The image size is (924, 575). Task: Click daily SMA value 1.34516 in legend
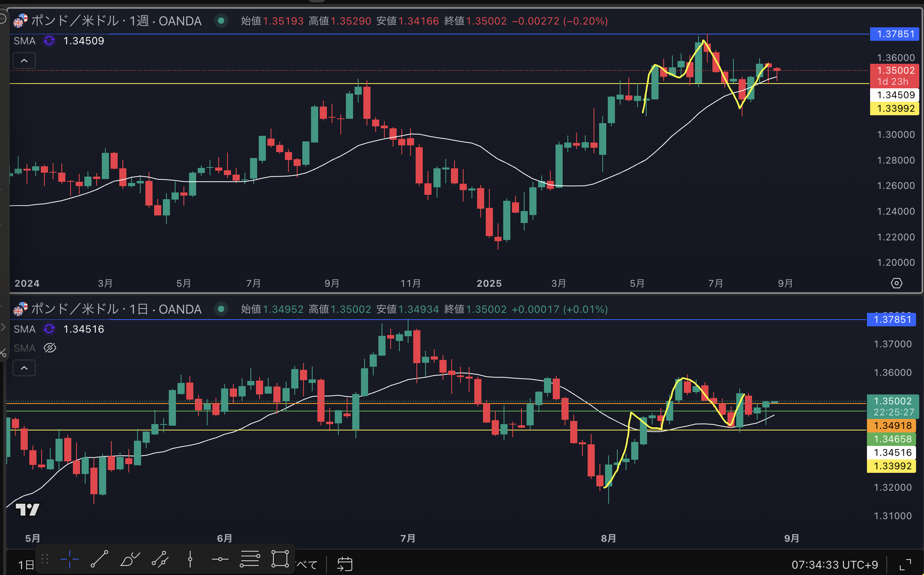(x=84, y=329)
